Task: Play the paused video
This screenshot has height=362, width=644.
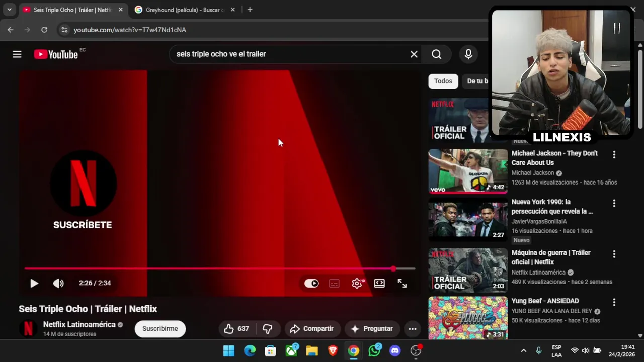Action: click(34, 283)
